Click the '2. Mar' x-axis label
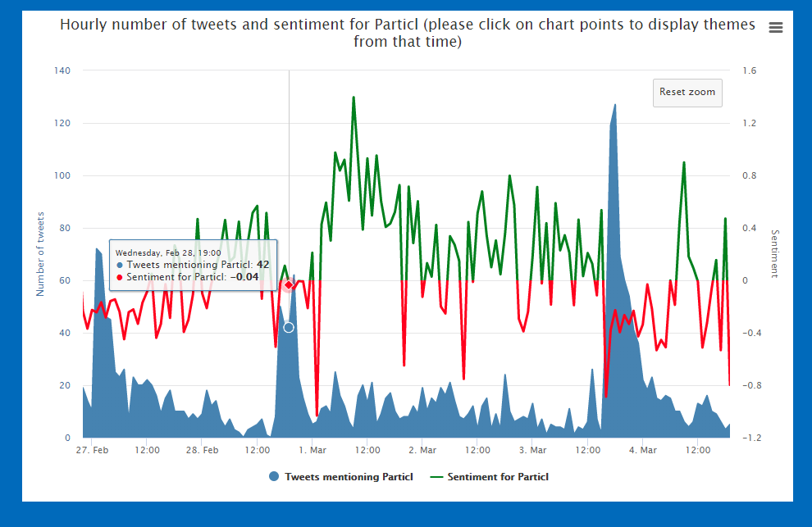Image resolution: width=812 pixels, height=527 pixels. point(422,450)
